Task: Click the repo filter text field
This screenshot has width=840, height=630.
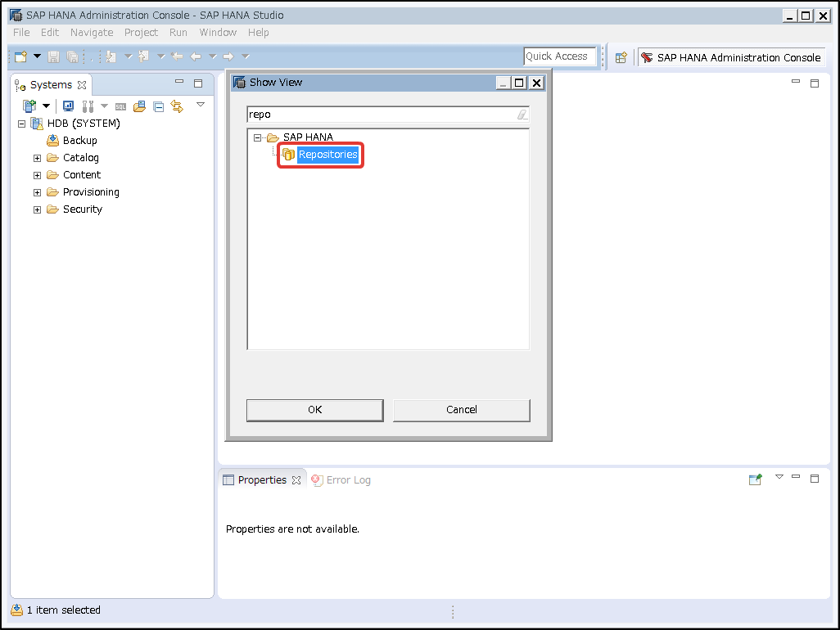Action: pos(381,114)
